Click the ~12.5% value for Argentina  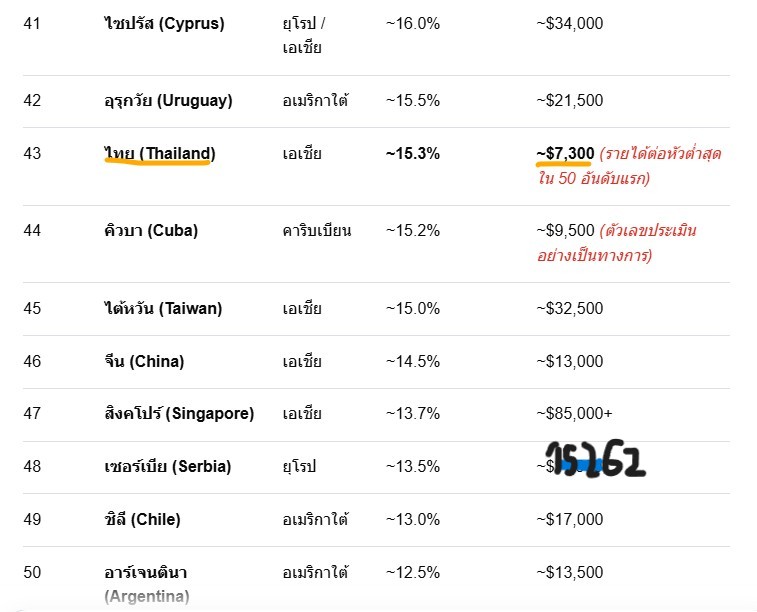coord(413,572)
